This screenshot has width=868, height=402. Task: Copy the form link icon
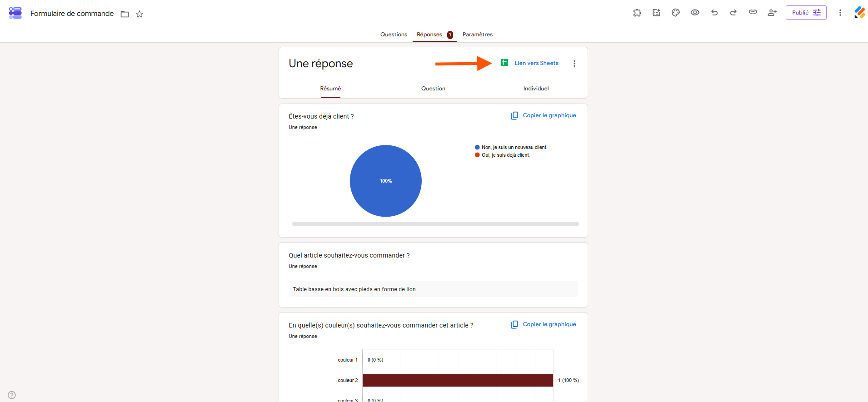coord(753,12)
